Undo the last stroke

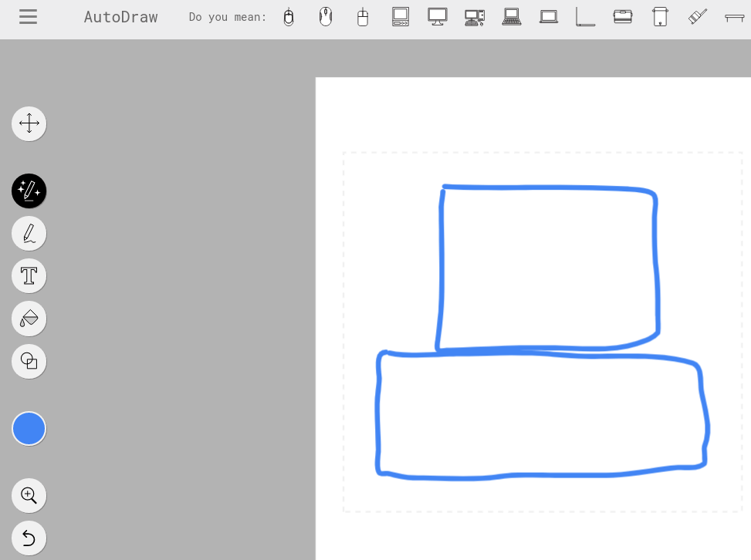29,538
